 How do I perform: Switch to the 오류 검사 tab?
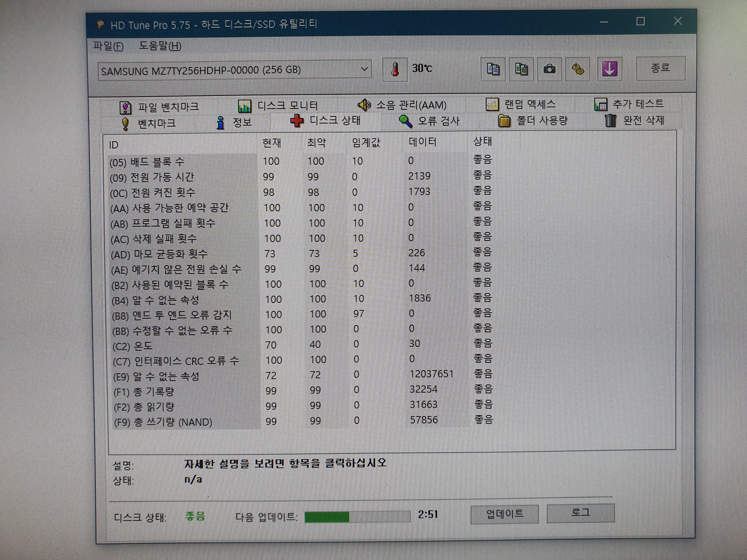[x=429, y=121]
